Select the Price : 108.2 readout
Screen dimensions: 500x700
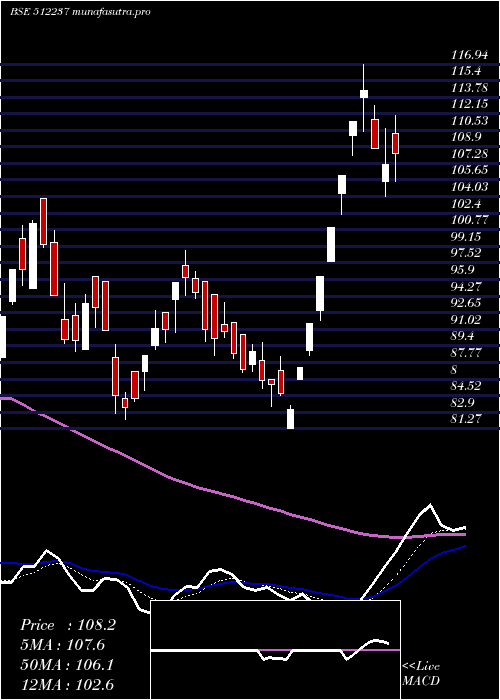click(68, 625)
